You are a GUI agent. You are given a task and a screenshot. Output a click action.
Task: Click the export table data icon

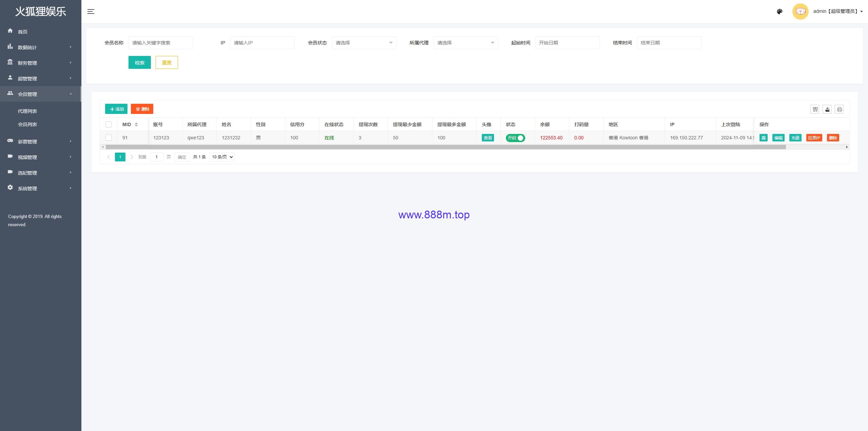(x=827, y=109)
